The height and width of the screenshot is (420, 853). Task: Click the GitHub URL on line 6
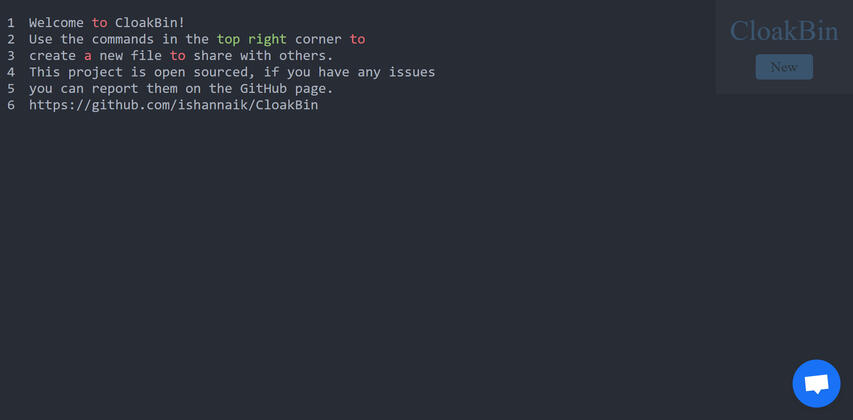(x=173, y=105)
